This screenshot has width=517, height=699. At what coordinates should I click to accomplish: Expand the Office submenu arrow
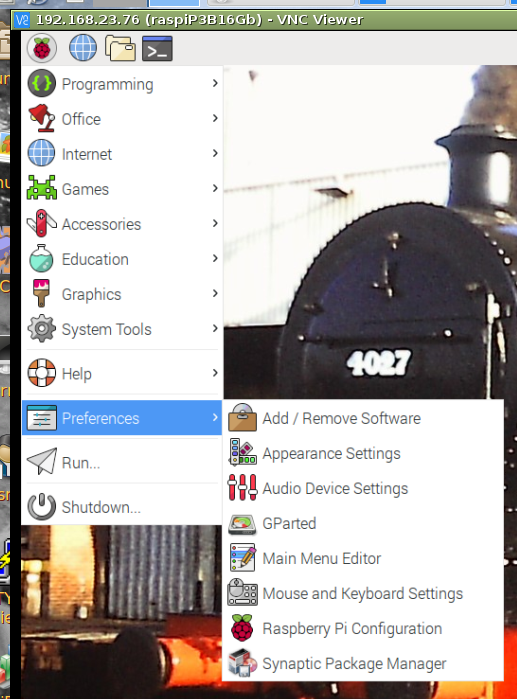(215, 118)
